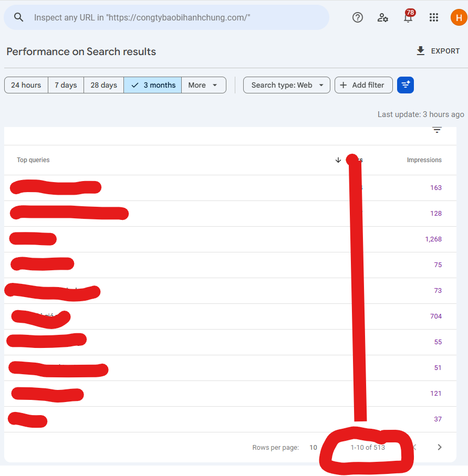Change Rows per page value 10

click(313, 448)
